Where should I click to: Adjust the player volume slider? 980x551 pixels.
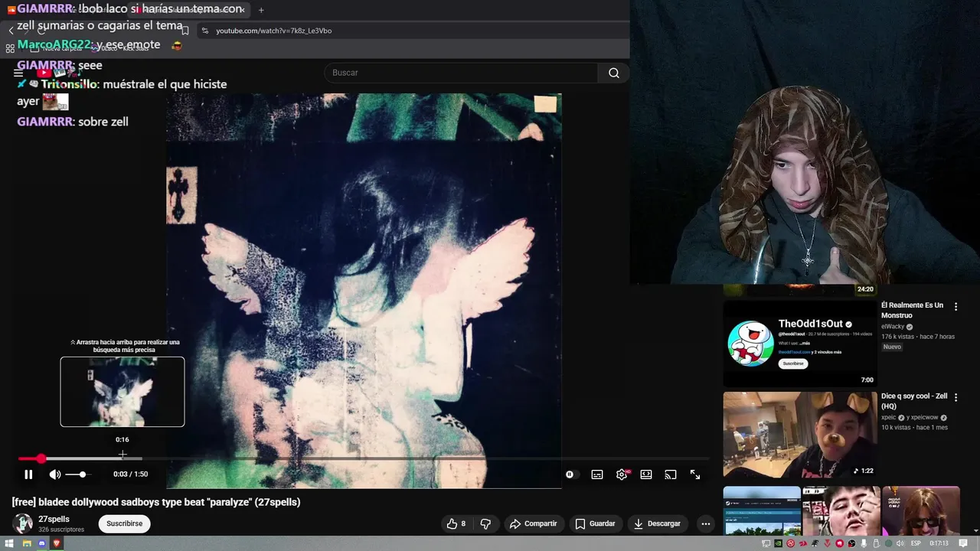tap(77, 474)
